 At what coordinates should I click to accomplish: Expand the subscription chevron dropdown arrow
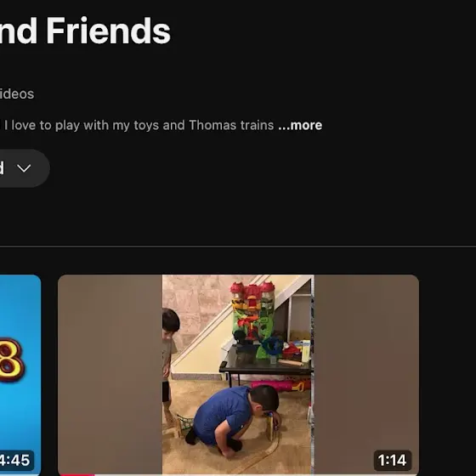tap(24, 168)
